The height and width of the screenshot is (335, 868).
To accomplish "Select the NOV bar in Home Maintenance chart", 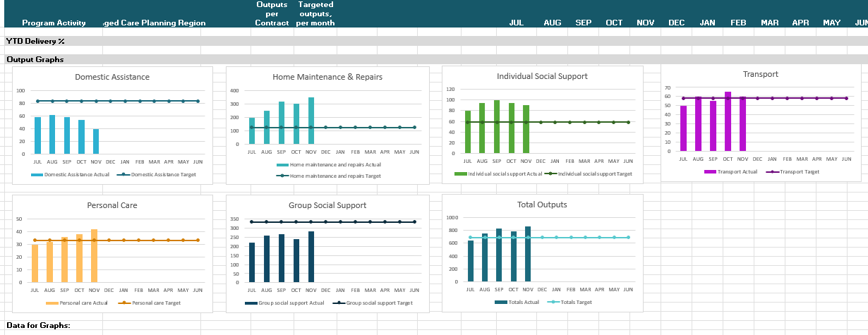I will coord(311,121).
